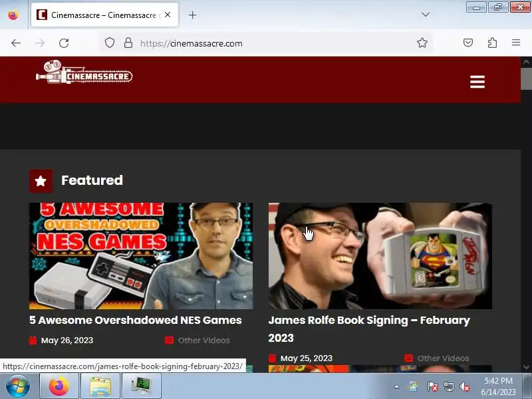Viewport: 532px width, 399px height.
Task: Click category icon next to Book Signing Other Videos
Action: pyautogui.click(x=408, y=358)
